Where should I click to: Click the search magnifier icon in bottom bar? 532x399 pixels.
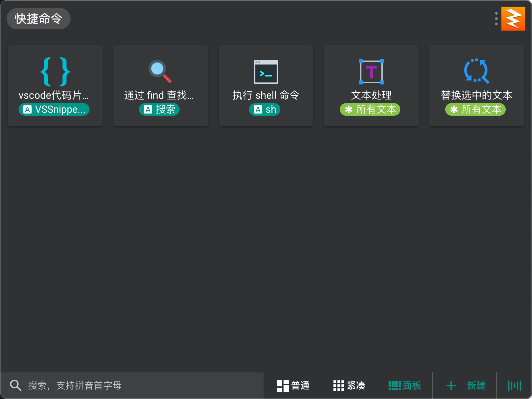pyautogui.click(x=16, y=385)
